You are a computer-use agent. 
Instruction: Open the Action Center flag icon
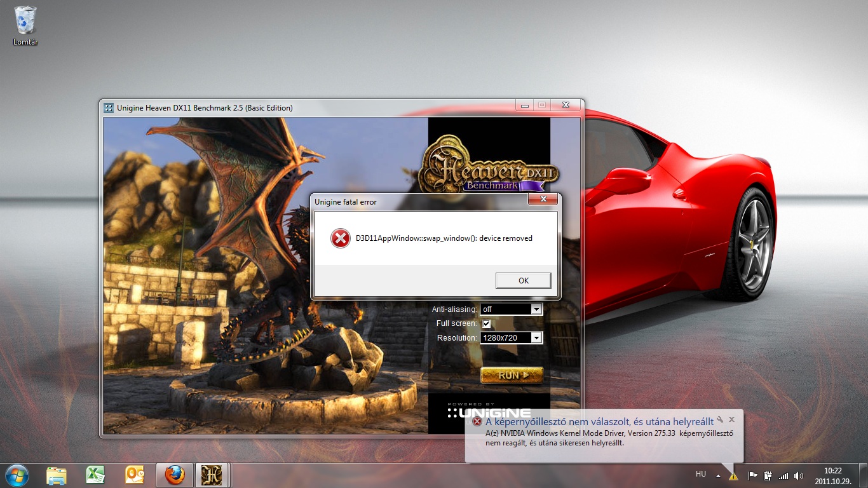point(752,475)
